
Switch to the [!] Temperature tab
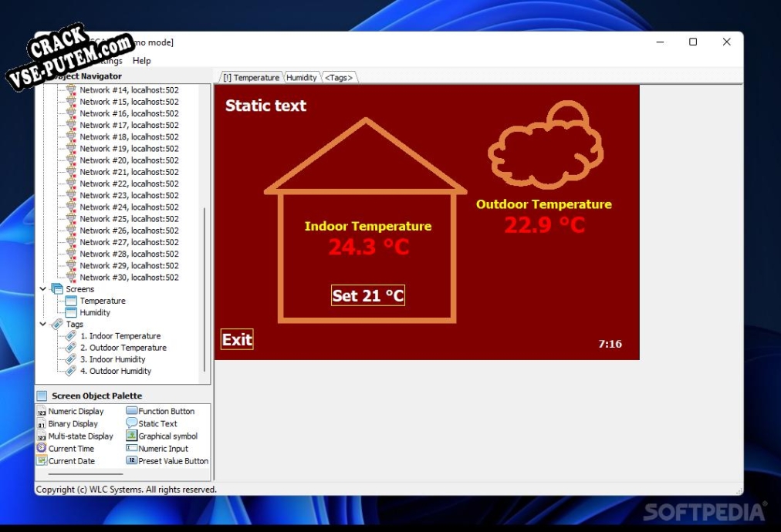pos(251,78)
